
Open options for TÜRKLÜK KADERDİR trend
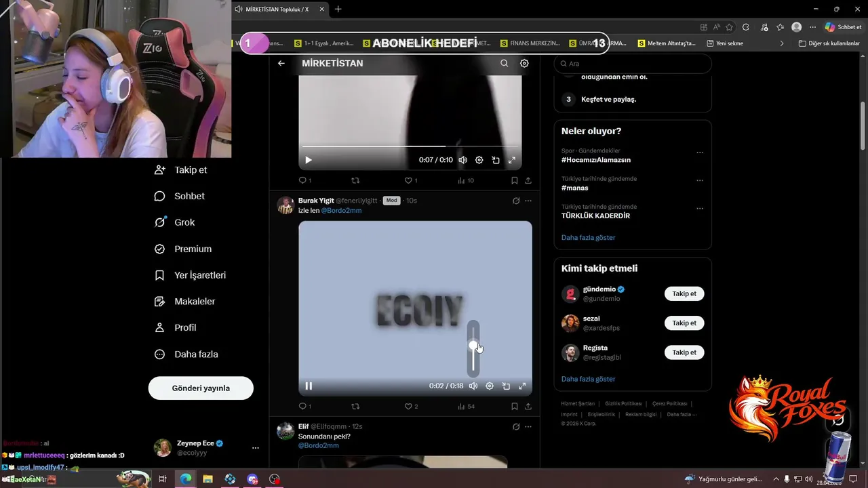[700, 209]
